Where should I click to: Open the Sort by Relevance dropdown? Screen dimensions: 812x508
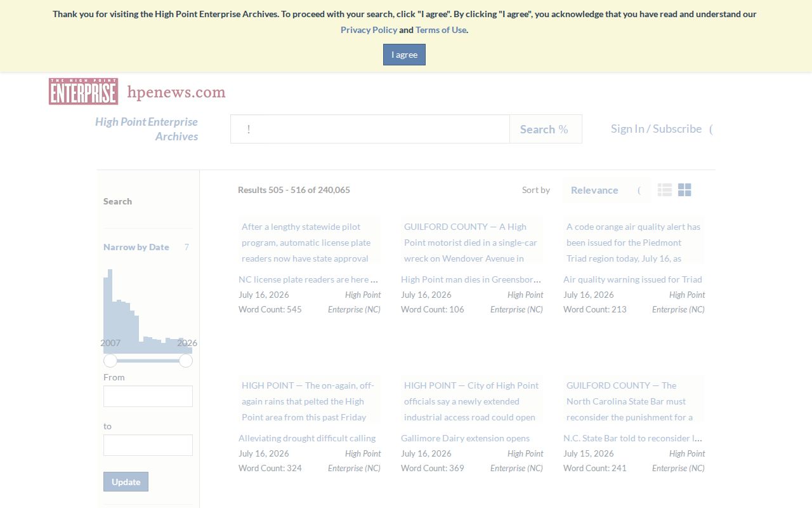(x=606, y=190)
